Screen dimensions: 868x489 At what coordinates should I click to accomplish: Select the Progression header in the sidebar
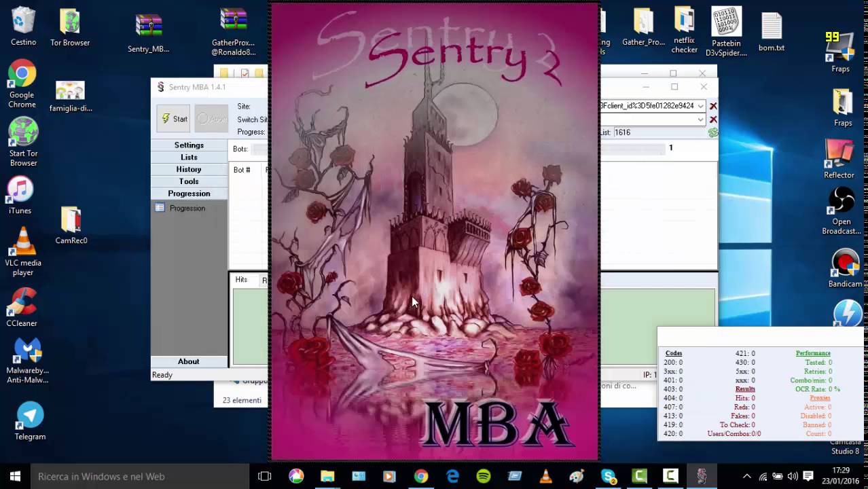point(189,194)
